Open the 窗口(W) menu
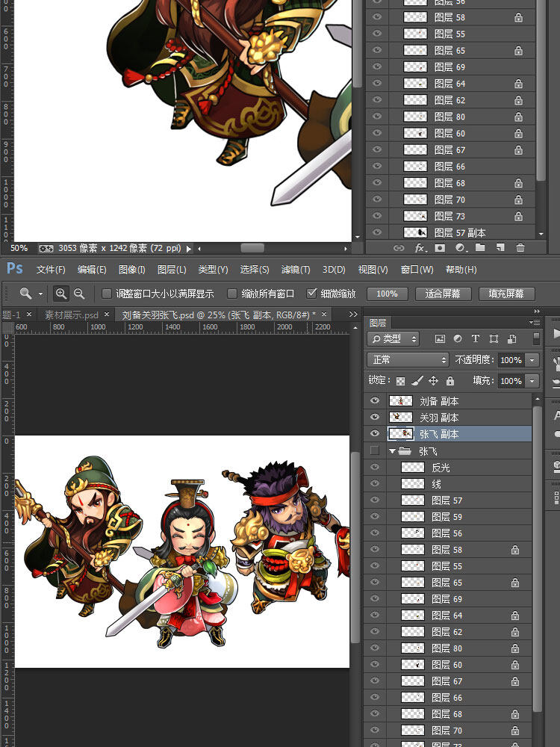 [x=417, y=270]
